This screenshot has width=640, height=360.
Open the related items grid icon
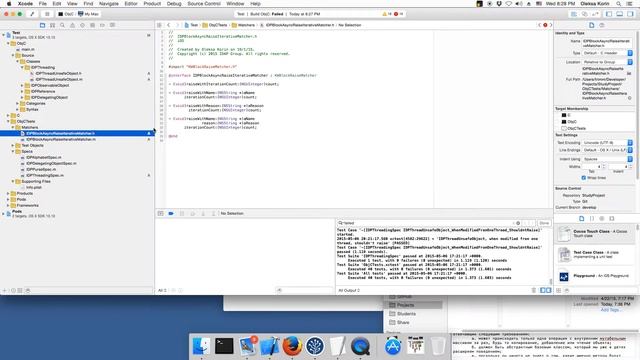click(x=160, y=25)
